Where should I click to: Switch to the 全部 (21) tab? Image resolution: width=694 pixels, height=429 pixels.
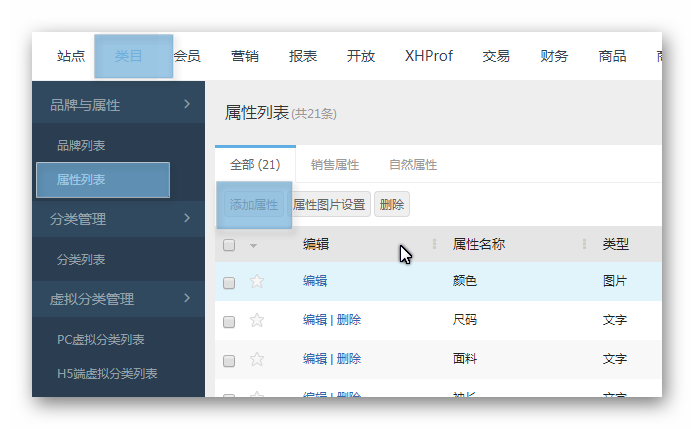point(255,165)
